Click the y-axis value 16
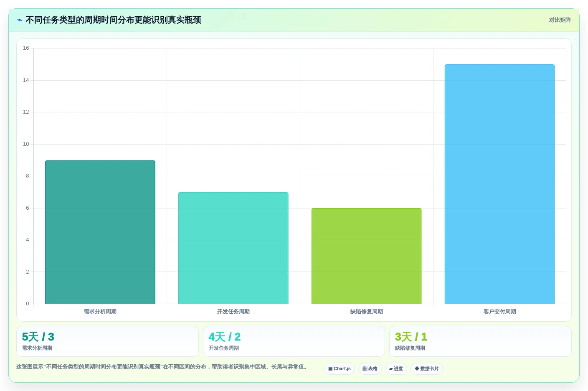 [26, 48]
